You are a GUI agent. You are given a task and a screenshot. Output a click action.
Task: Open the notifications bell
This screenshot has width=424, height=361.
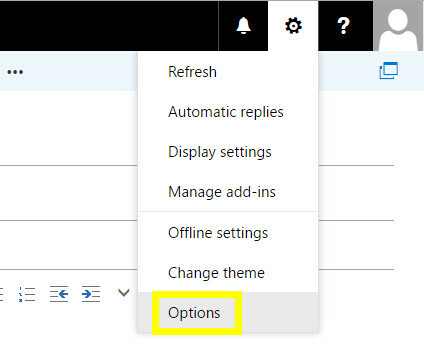[243, 26]
